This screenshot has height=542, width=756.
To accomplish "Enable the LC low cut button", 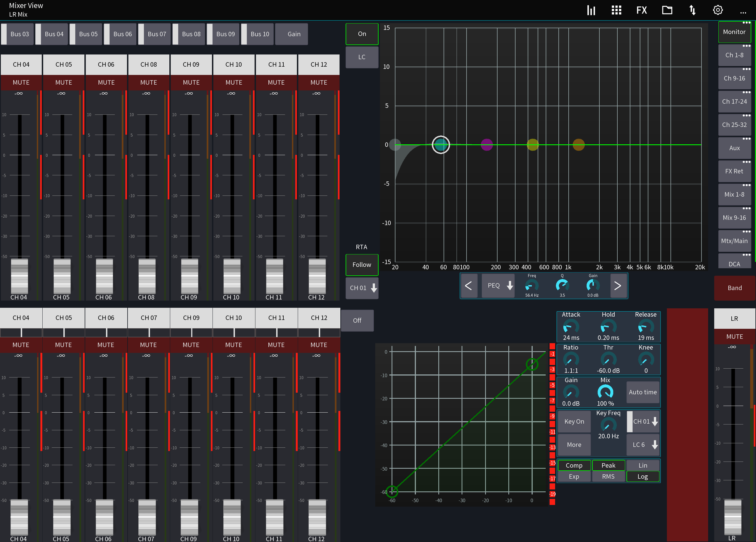I will pos(362,57).
